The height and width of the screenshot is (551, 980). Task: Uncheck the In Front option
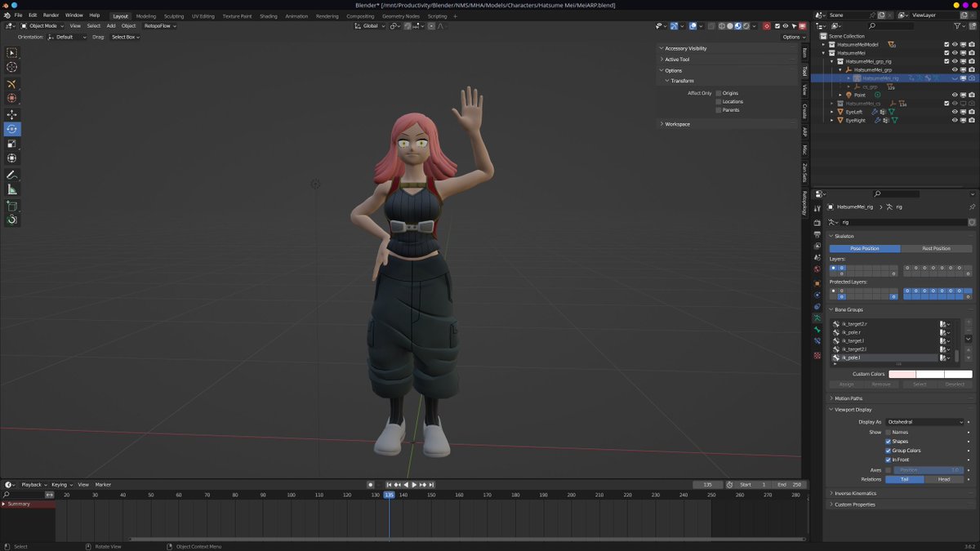tap(889, 460)
